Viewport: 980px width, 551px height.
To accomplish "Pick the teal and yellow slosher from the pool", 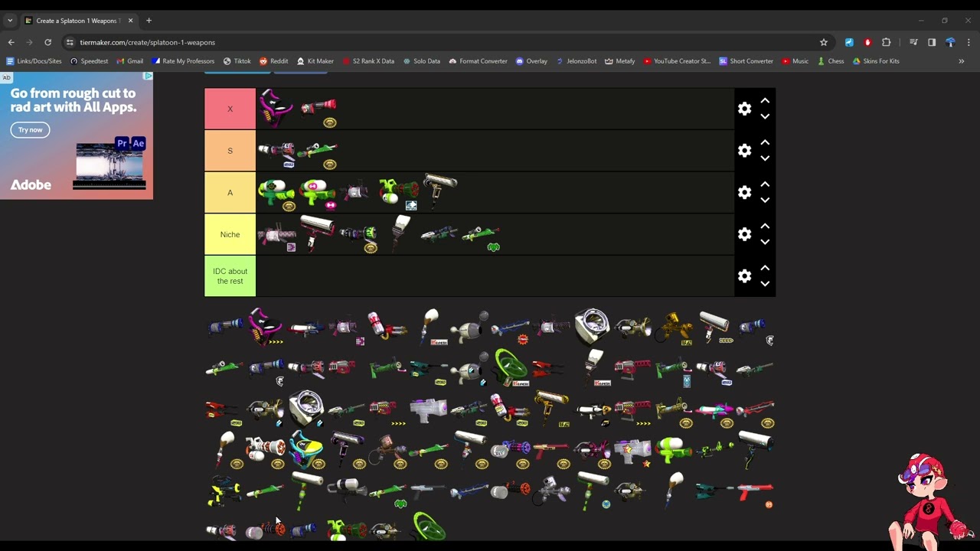I will pos(306,449).
